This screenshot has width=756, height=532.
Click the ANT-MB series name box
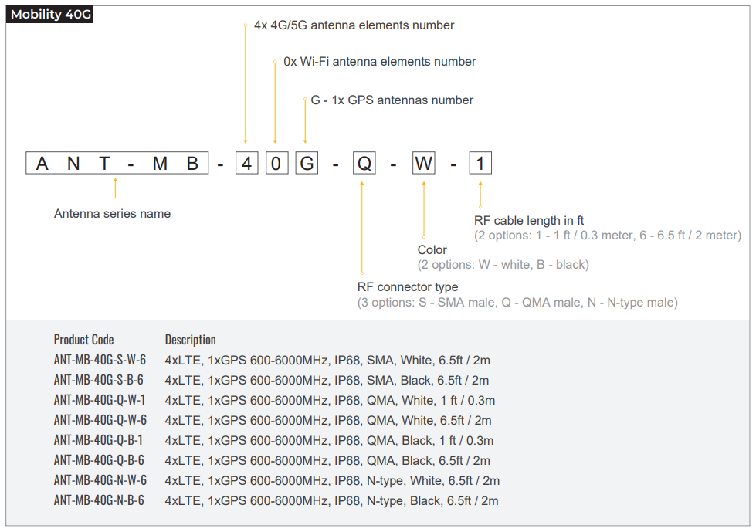[x=117, y=164]
